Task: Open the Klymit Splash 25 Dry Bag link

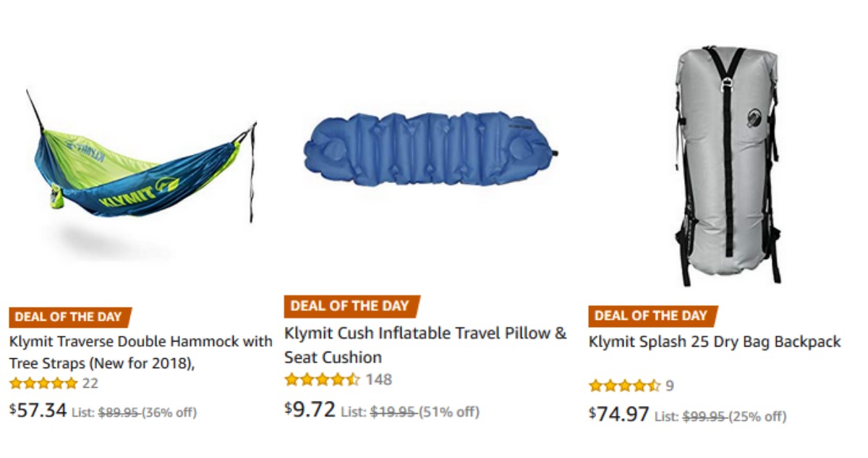Action: 715,342
